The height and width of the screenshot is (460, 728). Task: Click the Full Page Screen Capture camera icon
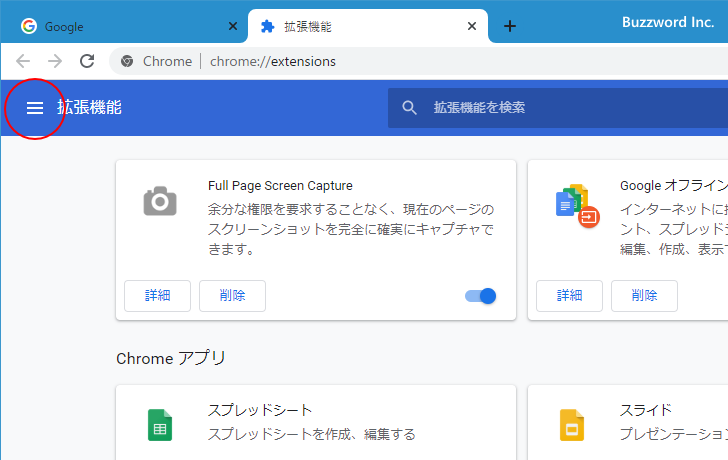[x=160, y=201]
